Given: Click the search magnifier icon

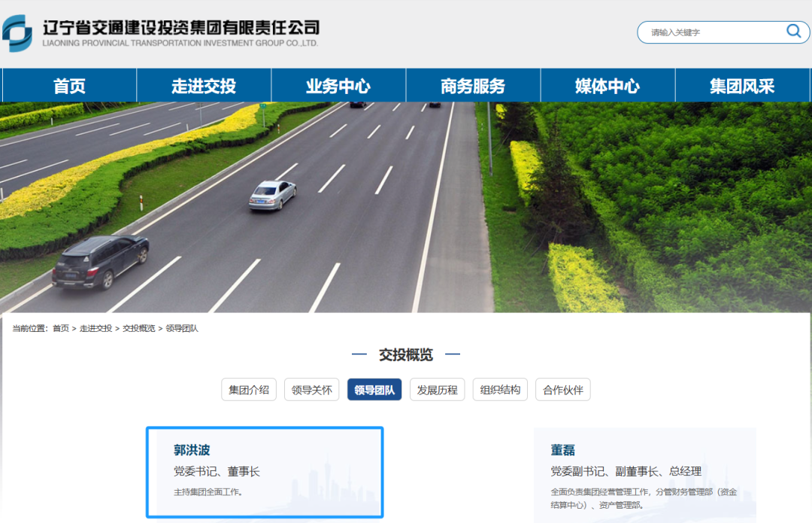Looking at the screenshot, I should [793, 31].
